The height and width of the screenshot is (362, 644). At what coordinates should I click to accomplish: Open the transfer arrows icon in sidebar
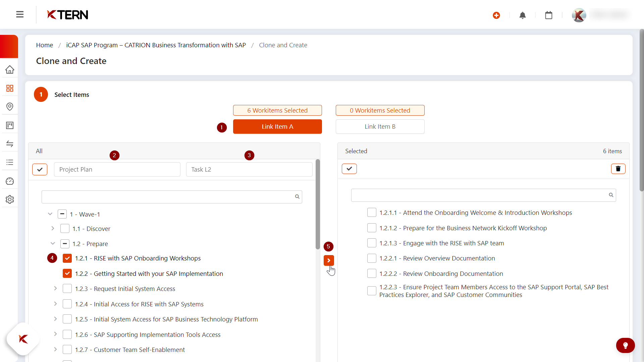[x=10, y=144]
